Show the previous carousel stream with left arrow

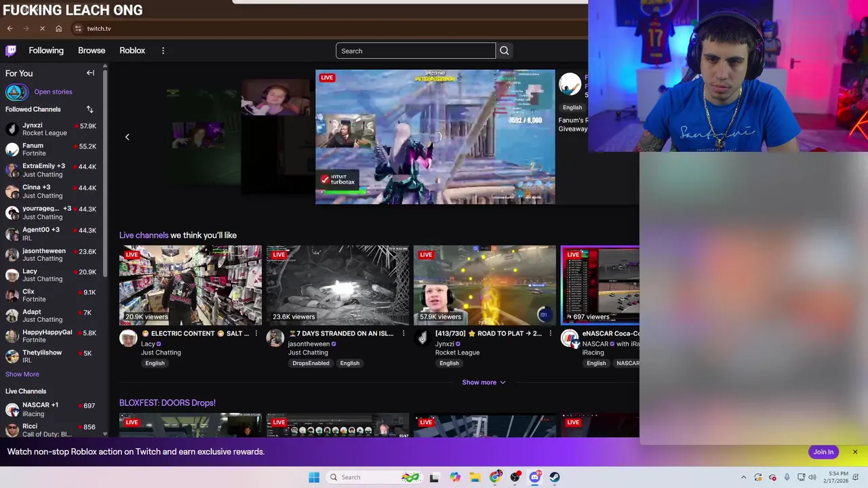pos(127,137)
